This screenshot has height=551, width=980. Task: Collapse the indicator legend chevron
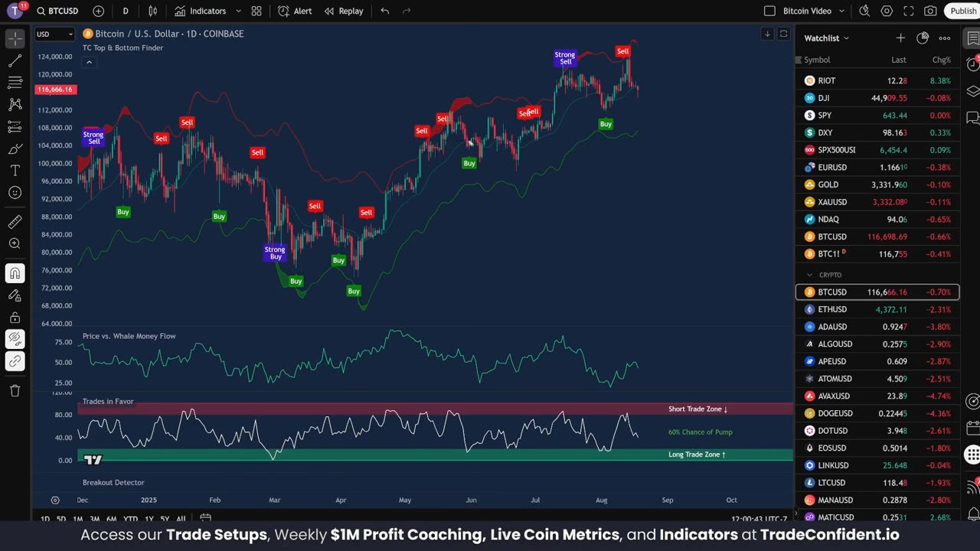89,62
